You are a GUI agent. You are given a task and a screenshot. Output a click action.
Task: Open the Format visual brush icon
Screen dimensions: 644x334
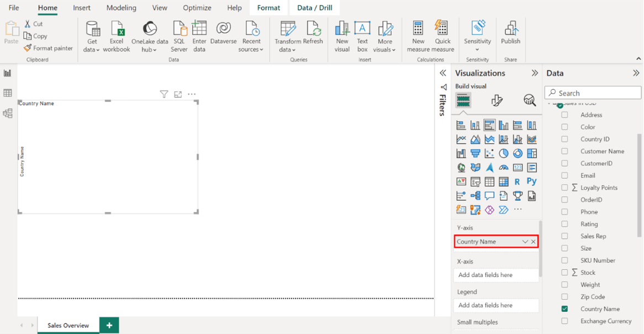click(x=497, y=100)
